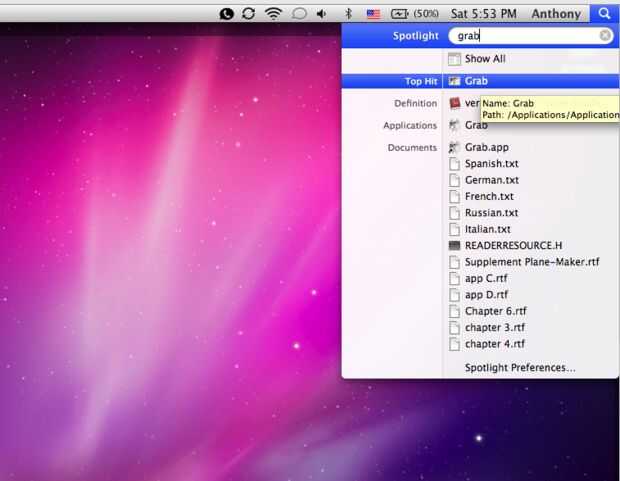Click the battery status icon
This screenshot has width=620, height=481.
(399, 14)
